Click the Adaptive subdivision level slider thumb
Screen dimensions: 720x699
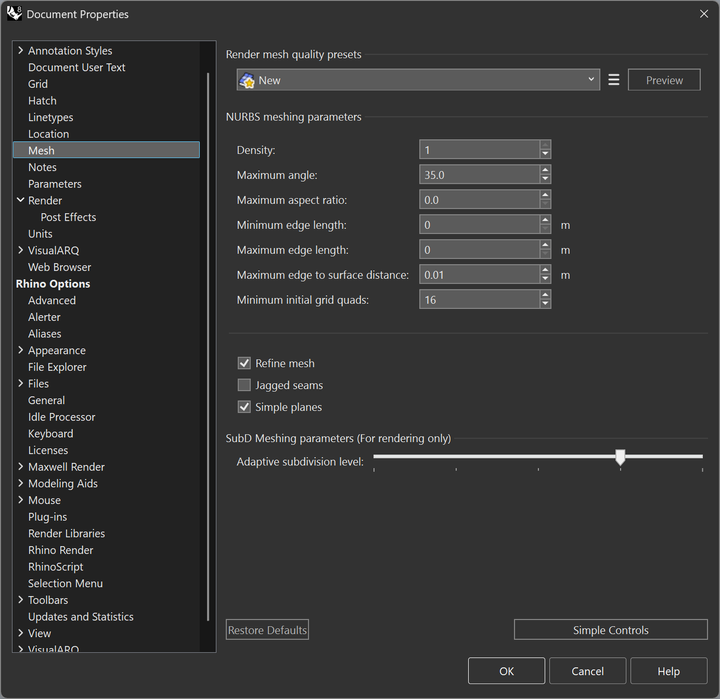(620, 457)
